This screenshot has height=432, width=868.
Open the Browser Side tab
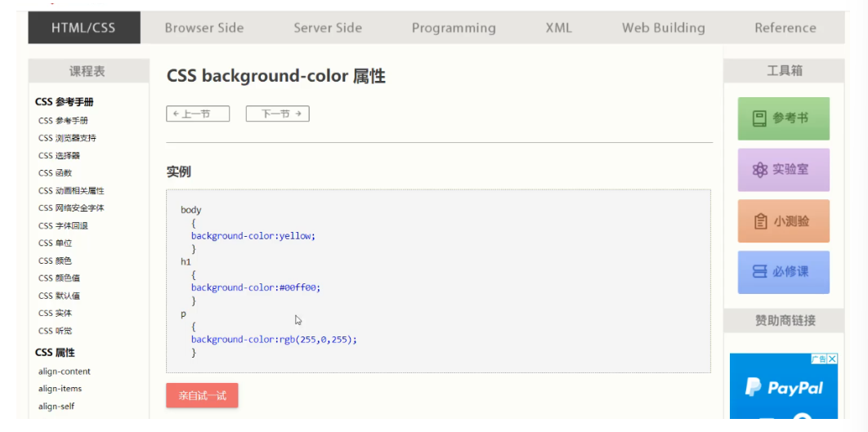(204, 28)
